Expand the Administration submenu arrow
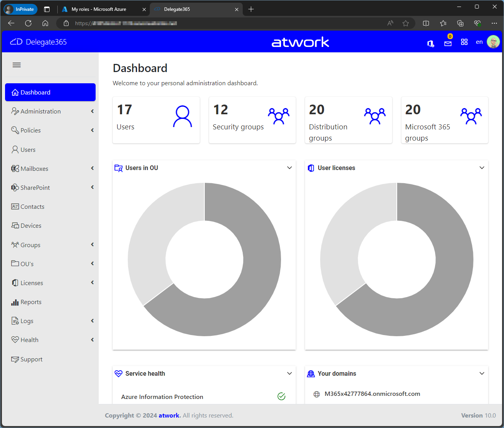The image size is (504, 428). pos(92,112)
